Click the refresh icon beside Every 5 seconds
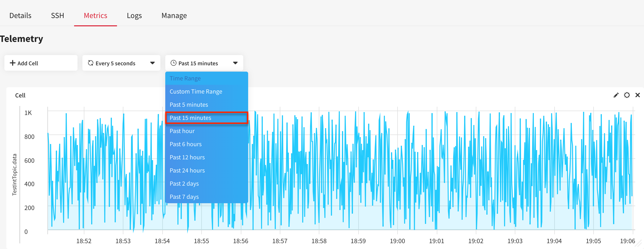 click(90, 63)
